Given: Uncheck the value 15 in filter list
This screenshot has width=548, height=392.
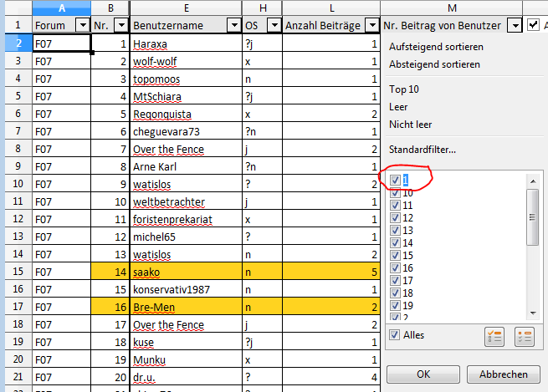Looking at the screenshot, I should (x=395, y=255).
